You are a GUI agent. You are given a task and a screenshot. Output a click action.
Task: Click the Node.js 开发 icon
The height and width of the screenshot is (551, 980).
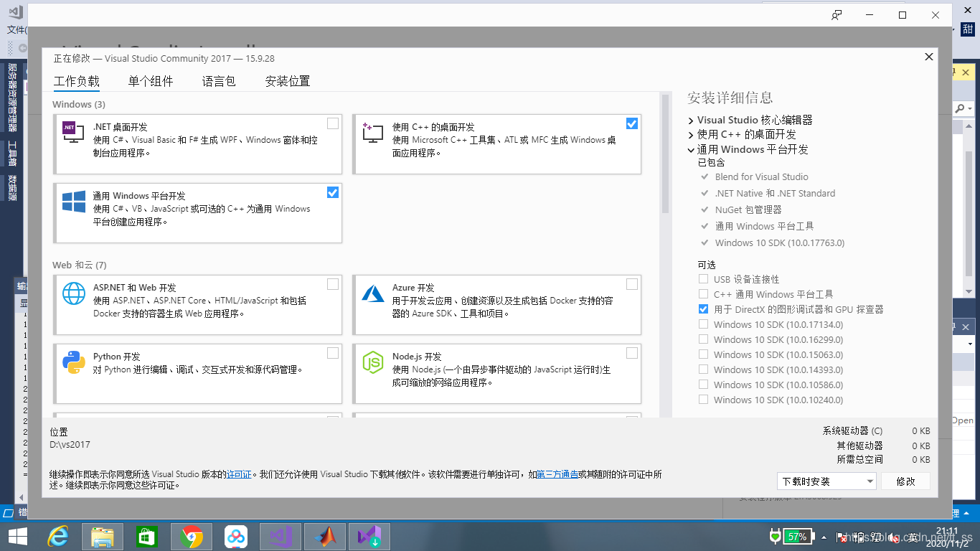point(372,362)
